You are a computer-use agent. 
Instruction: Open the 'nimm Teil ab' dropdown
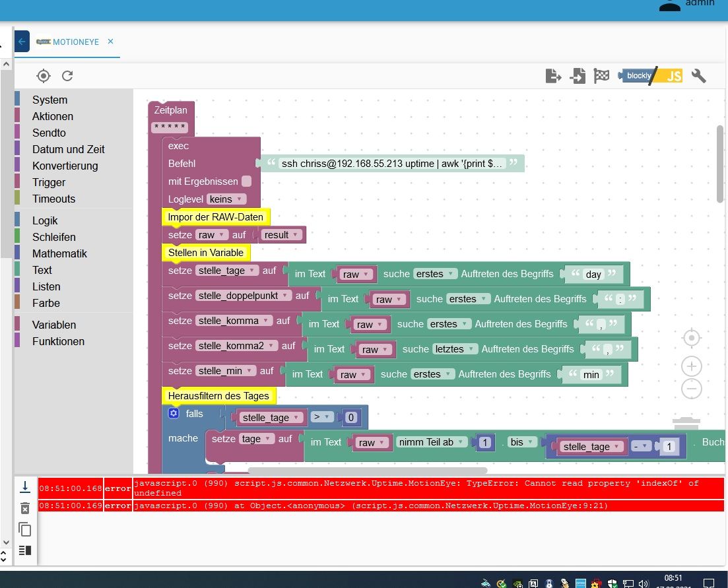(x=431, y=441)
